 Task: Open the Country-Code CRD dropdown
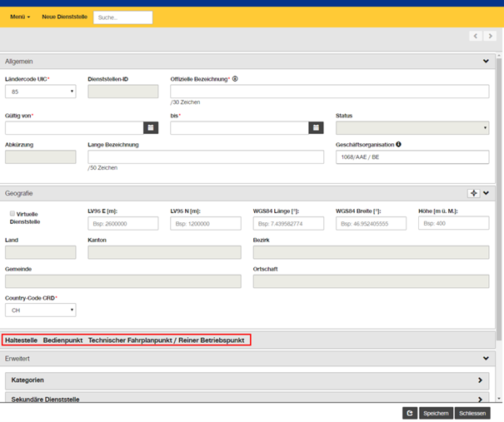(x=41, y=310)
